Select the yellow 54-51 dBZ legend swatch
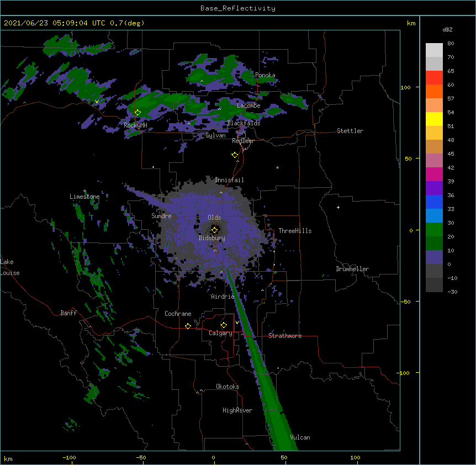Image resolution: width=476 pixels, height=465 pixels. [x=434, y=119]
